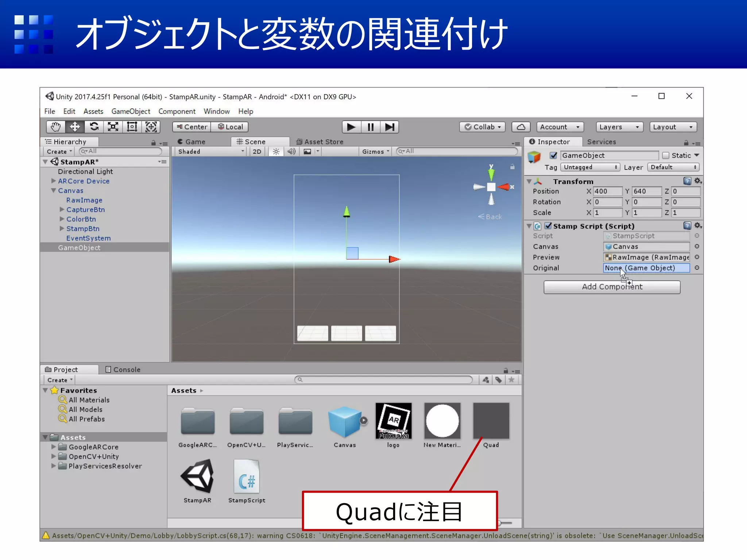747x560 pixels.
Task: Open the Layers dropdown
Action: tap(619, 127)
